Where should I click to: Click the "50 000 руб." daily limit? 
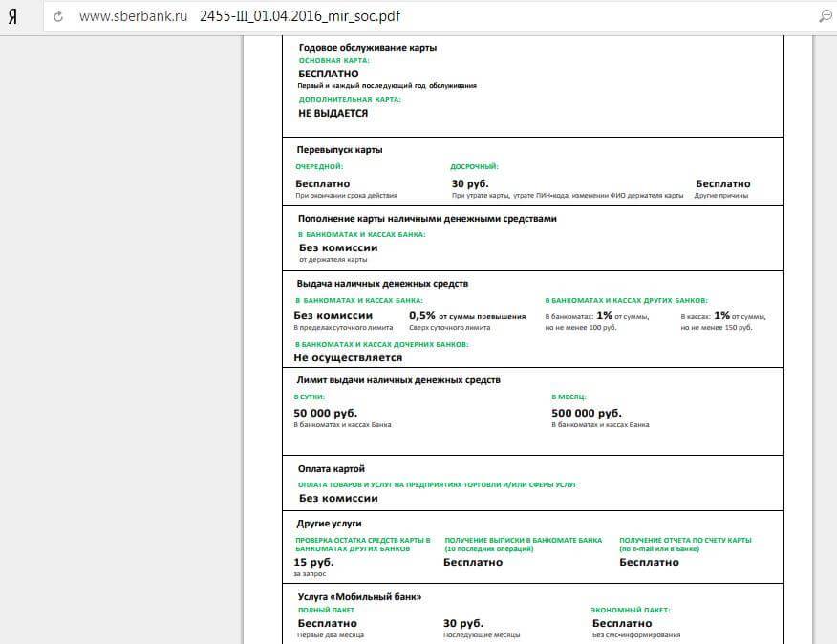[325, 413]
